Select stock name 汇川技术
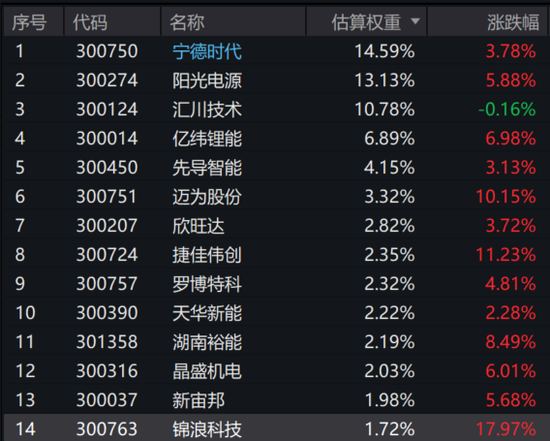The width and height of the screenshot is (550, 441). coord(207,109)
